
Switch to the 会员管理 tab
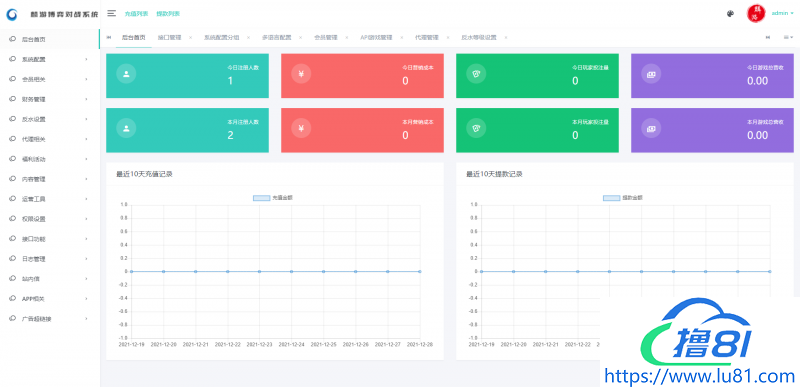326,38
